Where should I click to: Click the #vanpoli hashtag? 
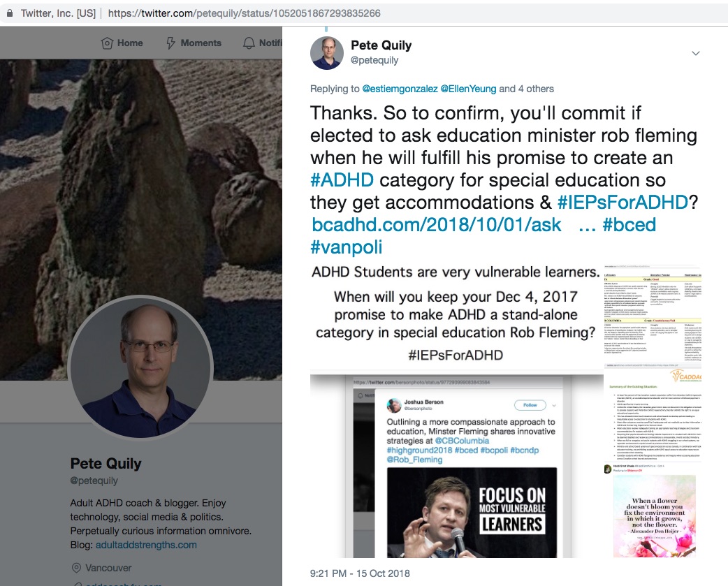[346, 247]
